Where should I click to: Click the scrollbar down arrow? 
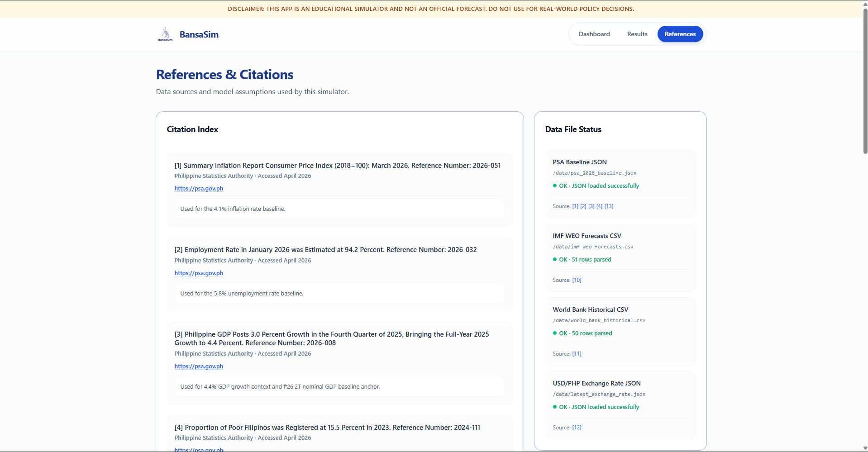tap(865, 448)
